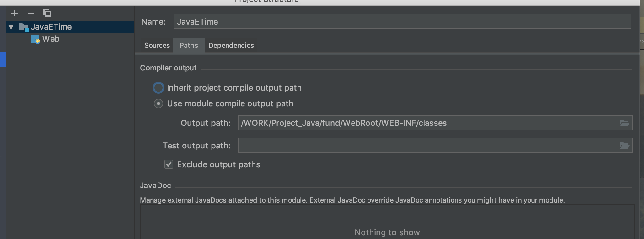Toggle Exclude output paths checkbox
The width and height of the screenshot is (644, 239).
[x=169, y=164]
